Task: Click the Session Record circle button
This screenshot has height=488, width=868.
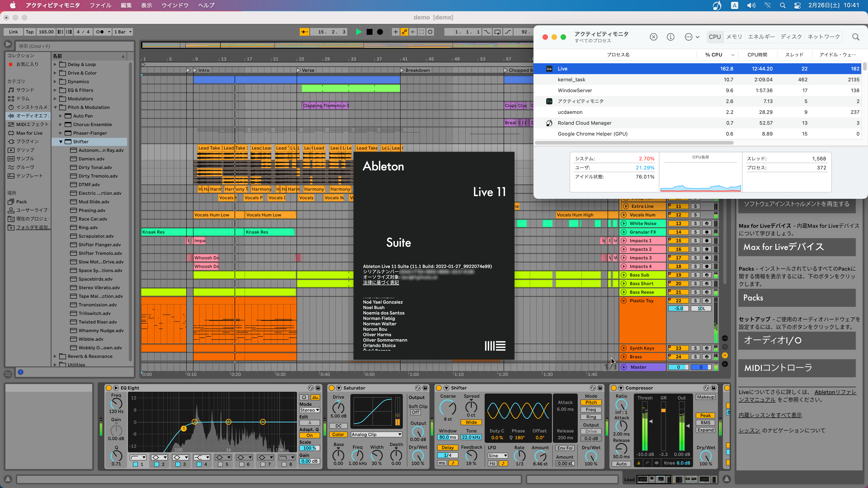Action: (430, 32)
